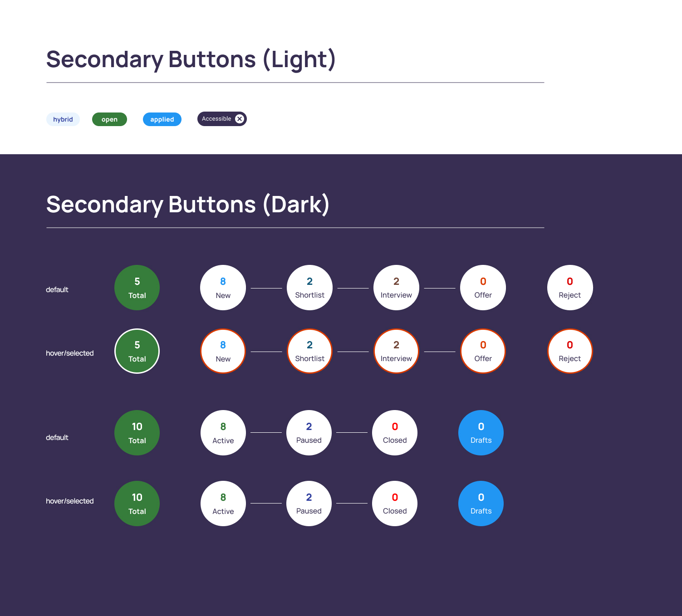This screenshot has height=616, width=682.
Task: Click the default 8 New circle
Action: pyautogui.click(x=223, y=288)
